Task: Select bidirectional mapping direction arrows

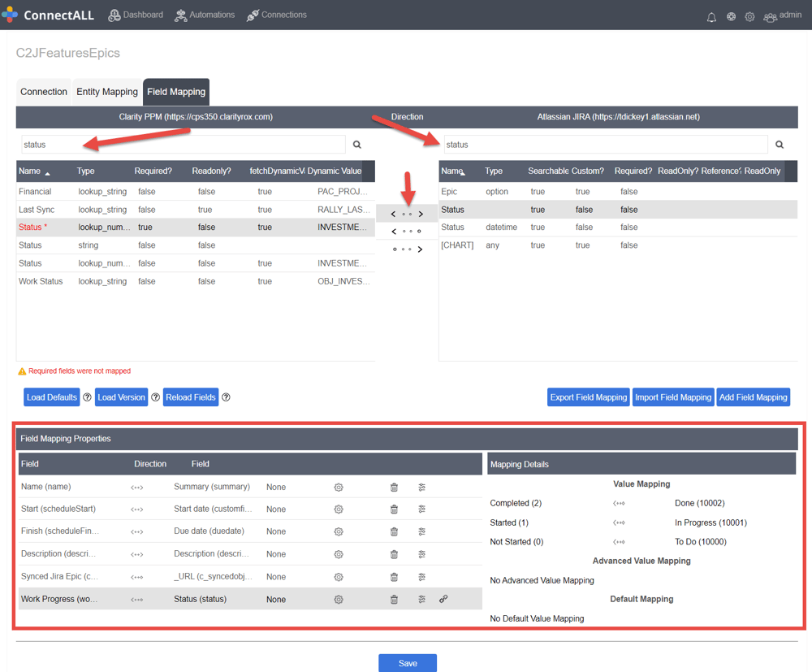Action: (x=407, y=214)
